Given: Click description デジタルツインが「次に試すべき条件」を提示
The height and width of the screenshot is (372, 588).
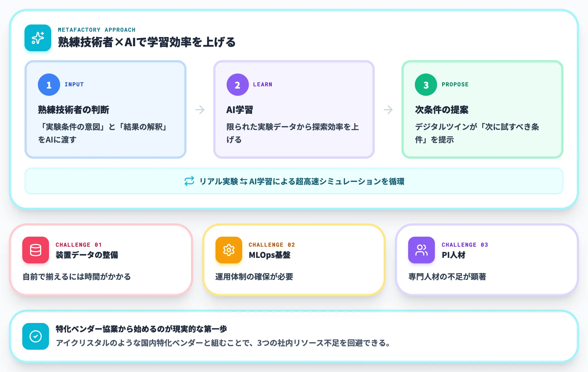Looking at the screenshot, I should (477, 133).
